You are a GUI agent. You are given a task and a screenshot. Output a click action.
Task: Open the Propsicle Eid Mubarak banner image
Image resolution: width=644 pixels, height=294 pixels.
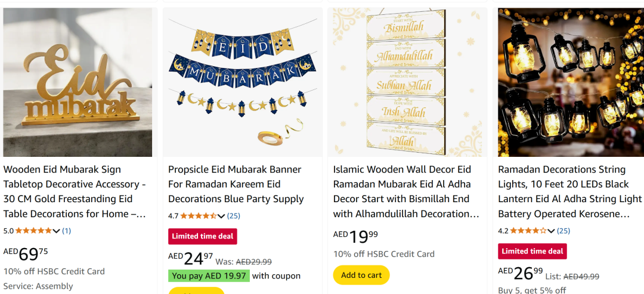[242, 82]
